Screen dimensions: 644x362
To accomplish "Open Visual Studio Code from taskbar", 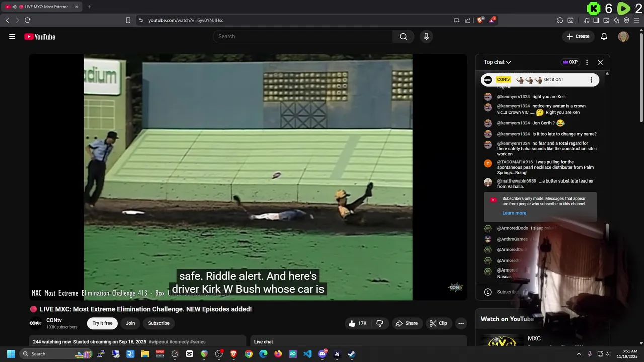I will point(307,354).
